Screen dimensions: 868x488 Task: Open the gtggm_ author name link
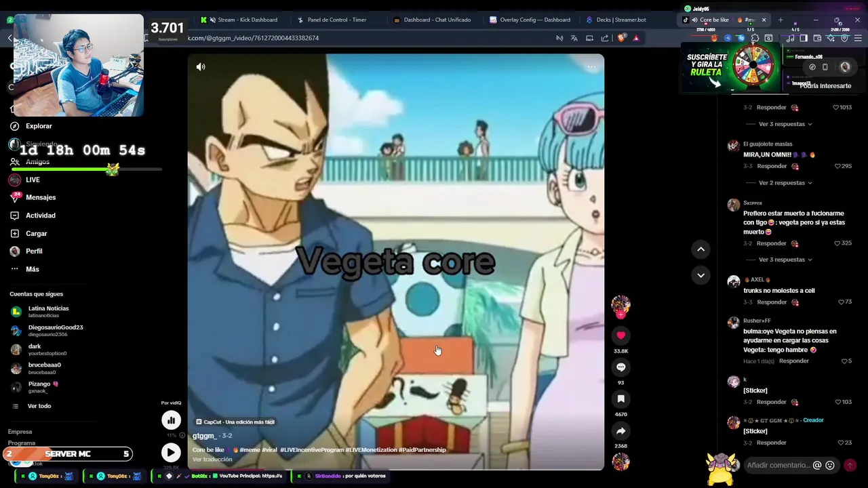tap(204, 436)
